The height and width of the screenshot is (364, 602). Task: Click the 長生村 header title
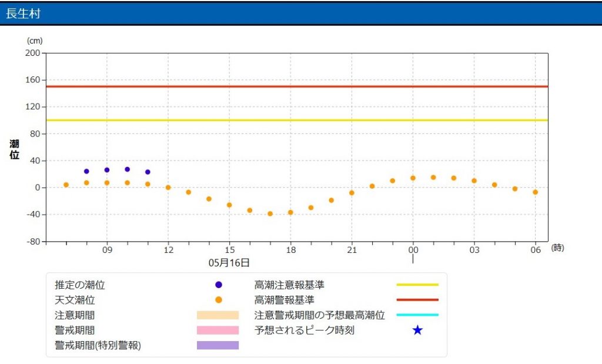23,14
